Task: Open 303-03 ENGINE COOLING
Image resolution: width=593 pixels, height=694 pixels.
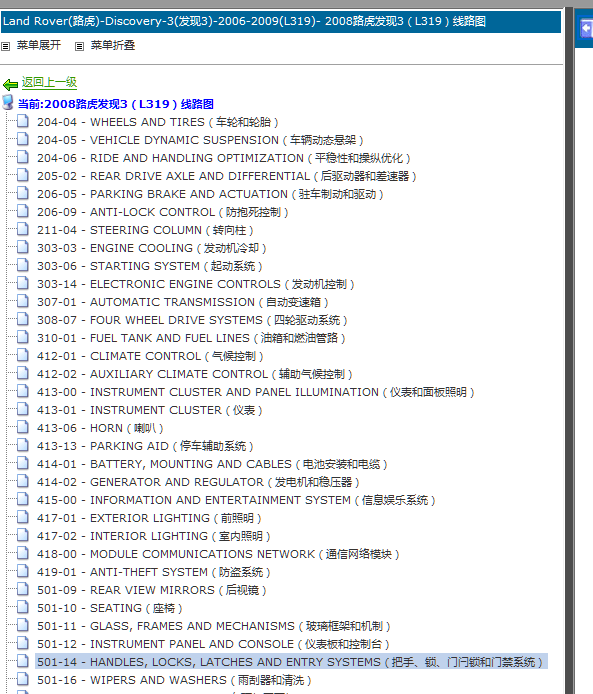Action: tap(152, 248)
